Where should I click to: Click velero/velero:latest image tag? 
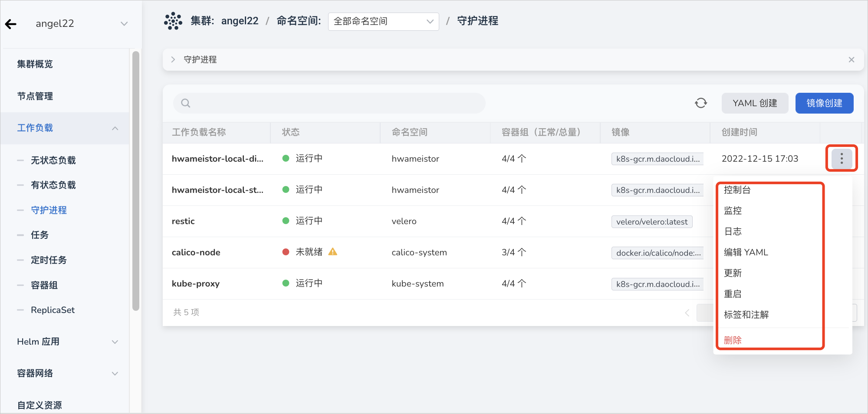coord(652,222)
